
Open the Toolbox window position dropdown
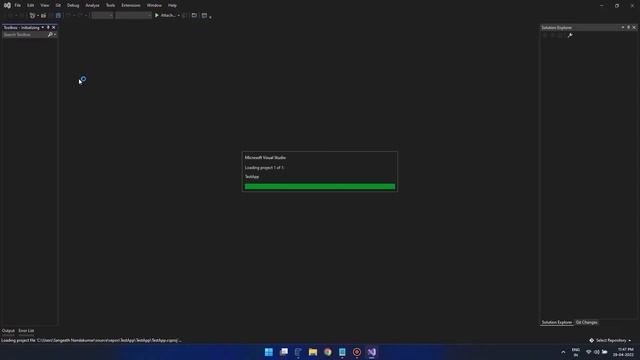tap(42, 27)
